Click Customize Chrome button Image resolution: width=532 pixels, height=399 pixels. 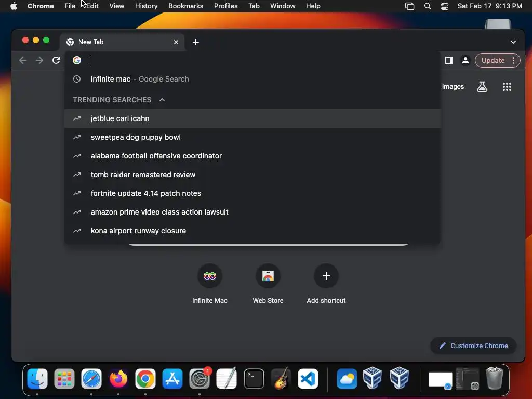pos(473,345)
